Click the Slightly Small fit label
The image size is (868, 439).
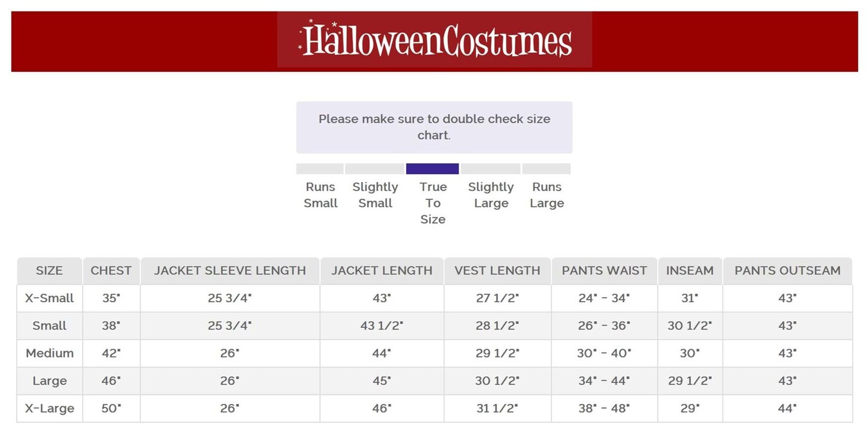[x=375, y=195]
